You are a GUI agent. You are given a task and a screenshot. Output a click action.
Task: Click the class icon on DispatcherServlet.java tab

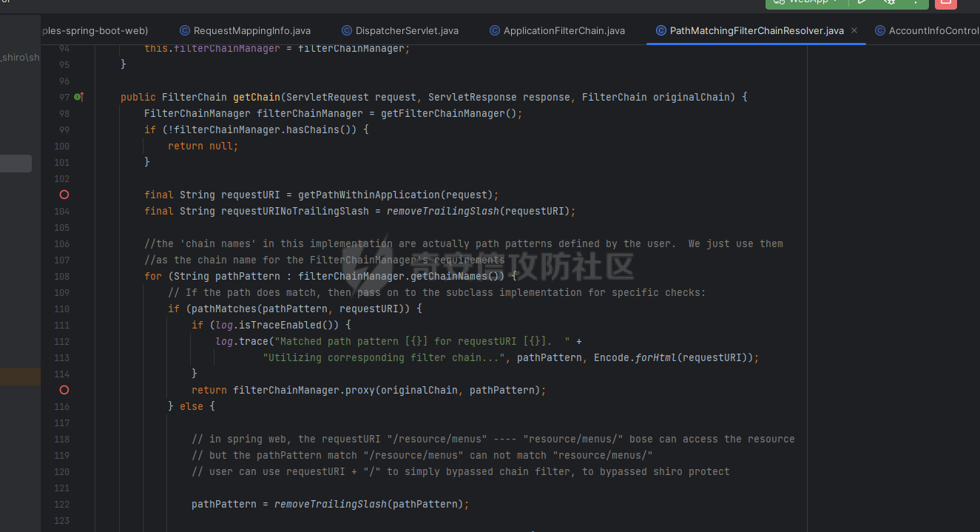347,30
